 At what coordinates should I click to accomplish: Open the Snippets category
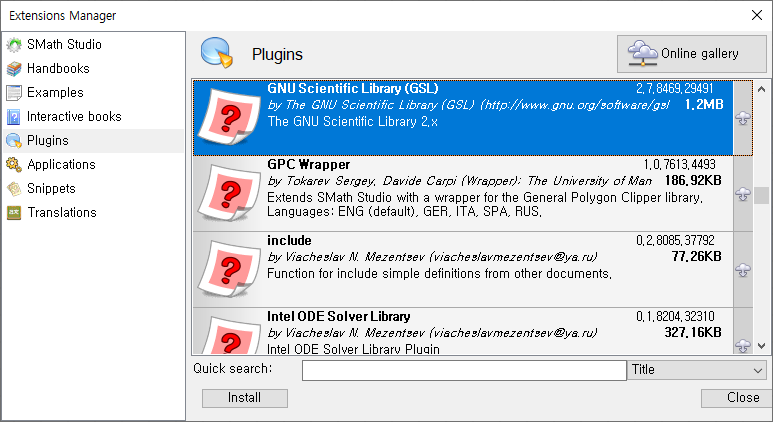pyautogui.click(x=93, y=189)
